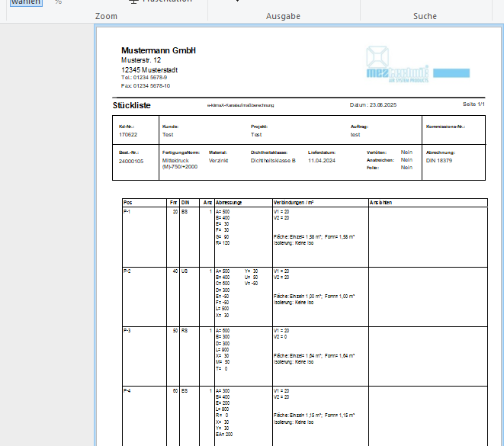Click the Suche ribbon group label
504x446 pixels.
point(425,16)
